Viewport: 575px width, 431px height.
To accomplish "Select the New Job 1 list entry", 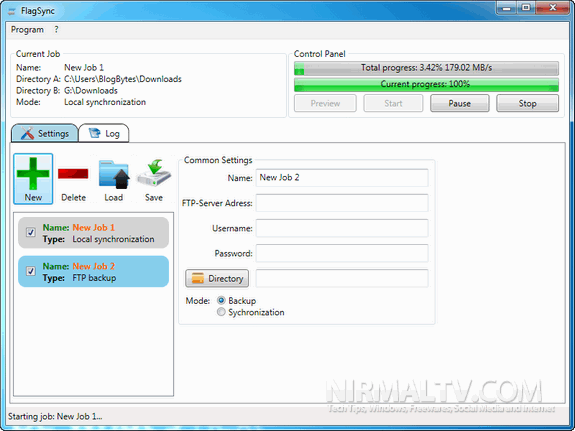I will (94, 233).
